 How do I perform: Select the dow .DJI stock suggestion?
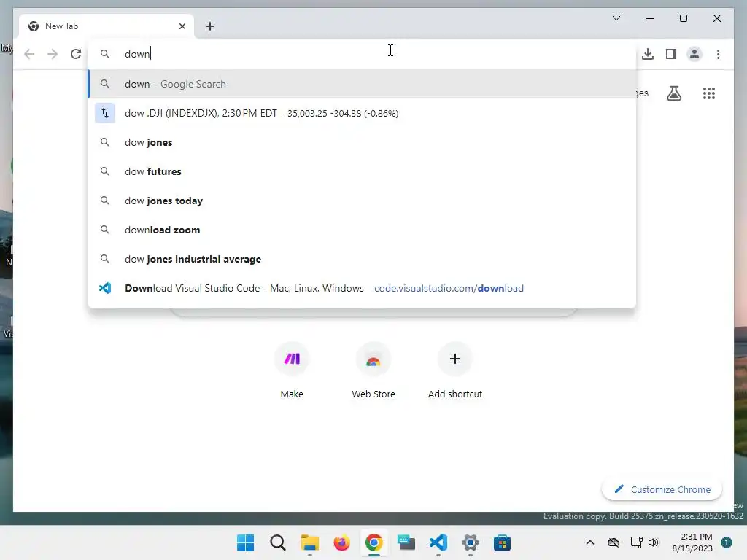pyautogui.click(x=362, y=113)
